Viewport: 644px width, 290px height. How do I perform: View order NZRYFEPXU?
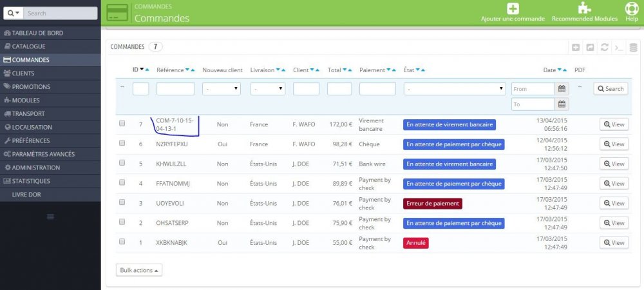click(614, 144)
